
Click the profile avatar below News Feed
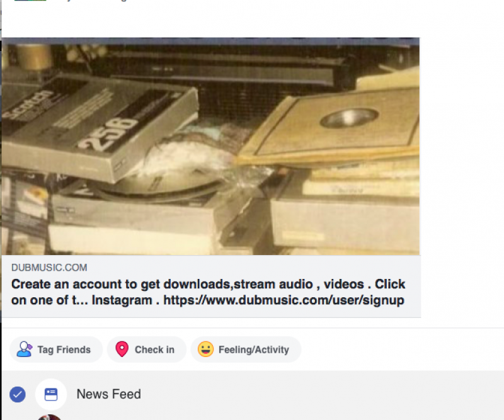click(x=49, y=417)
